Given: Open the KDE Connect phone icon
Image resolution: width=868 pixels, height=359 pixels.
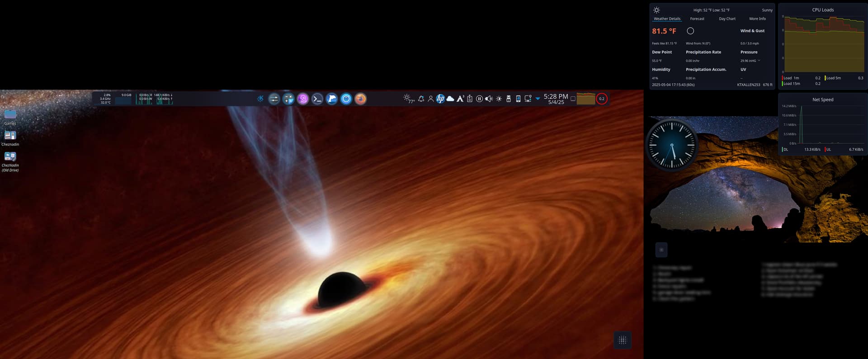Looking at the screenshot, I should click(518, 99).
